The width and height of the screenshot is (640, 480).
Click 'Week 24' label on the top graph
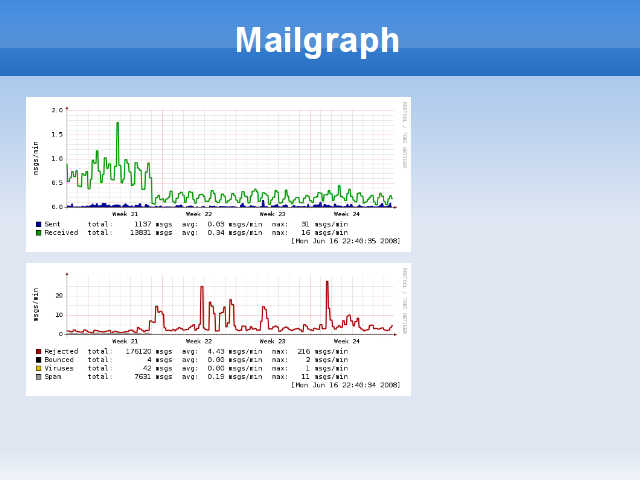[347, 214]
